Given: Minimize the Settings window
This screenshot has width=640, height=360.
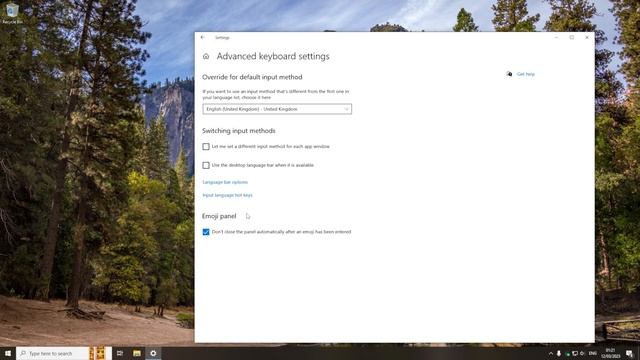Looking at the screenshot, I should click(556, 38).
